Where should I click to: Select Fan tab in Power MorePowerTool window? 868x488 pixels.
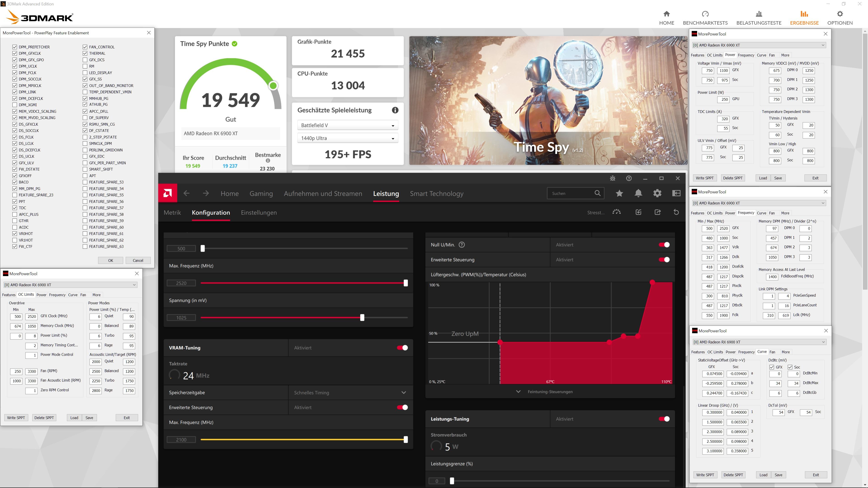coord(772,55)
